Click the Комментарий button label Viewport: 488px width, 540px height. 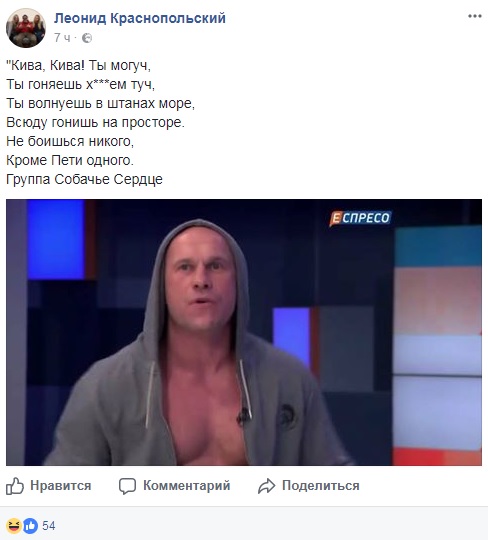187,486
